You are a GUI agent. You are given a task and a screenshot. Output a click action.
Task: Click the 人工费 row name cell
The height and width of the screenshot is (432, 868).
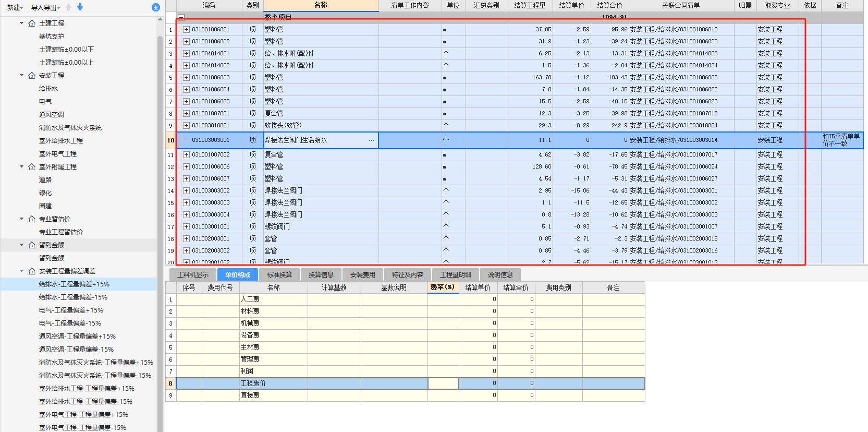tap(274, 299)
